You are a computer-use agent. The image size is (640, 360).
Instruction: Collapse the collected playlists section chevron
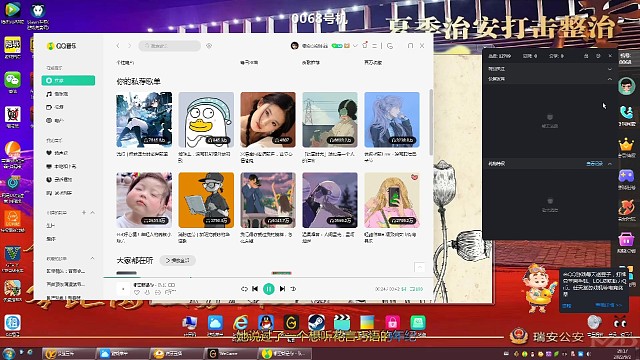coord(93,258)
